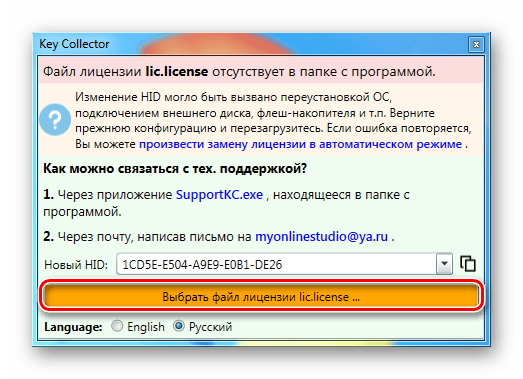Screen dimensions: 523x379
Task: Click the myonlinestudio@ya.ru email link
Action: tap(321, 237)
